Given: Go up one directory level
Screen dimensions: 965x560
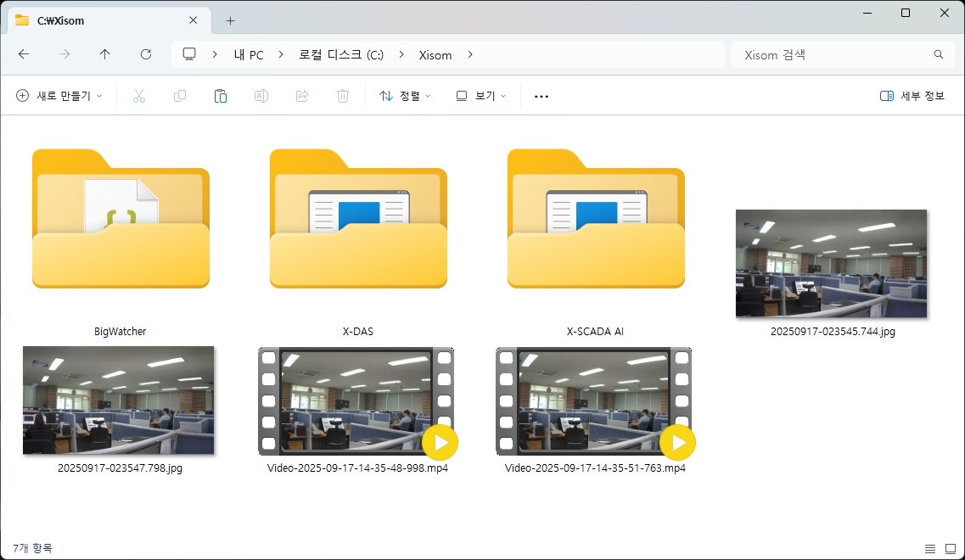Looking at the screenshot, I should [x=105, y=54].
